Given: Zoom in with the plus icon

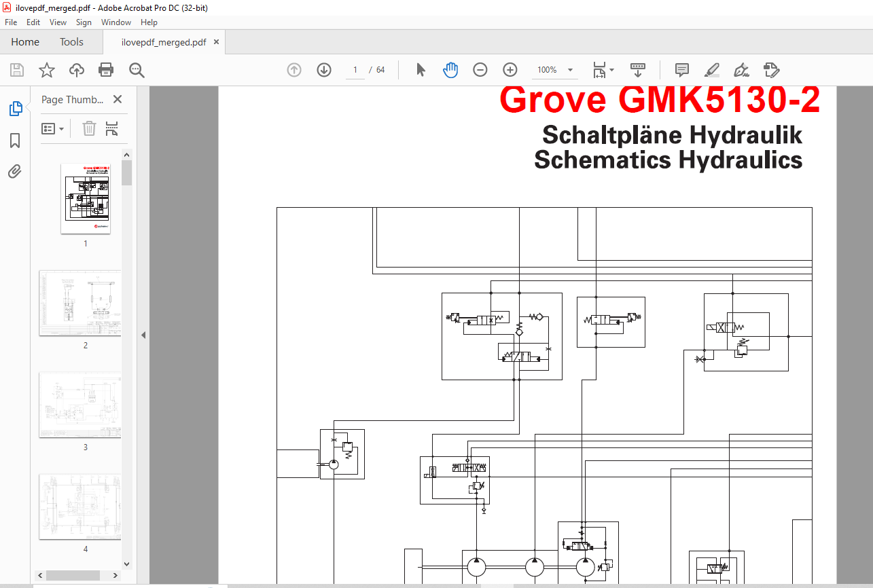Looking at the screenshot, I should pyautogui.click(x=510, y=70).
